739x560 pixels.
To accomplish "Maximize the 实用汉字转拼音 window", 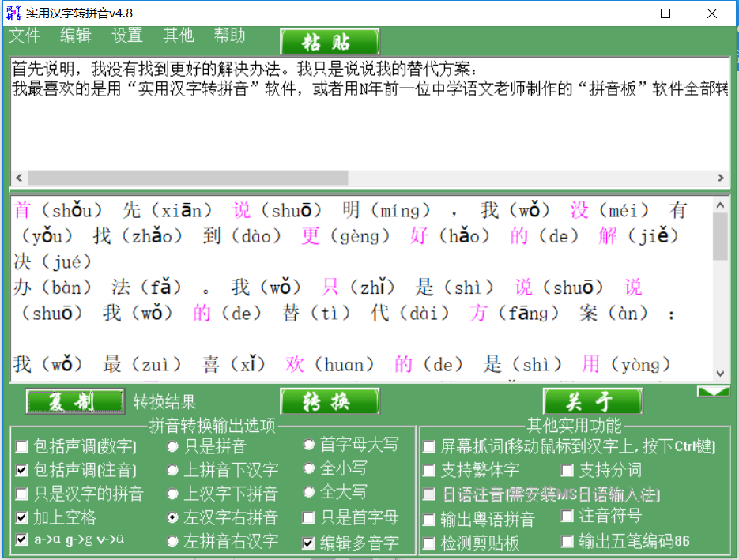I will 665,13.
